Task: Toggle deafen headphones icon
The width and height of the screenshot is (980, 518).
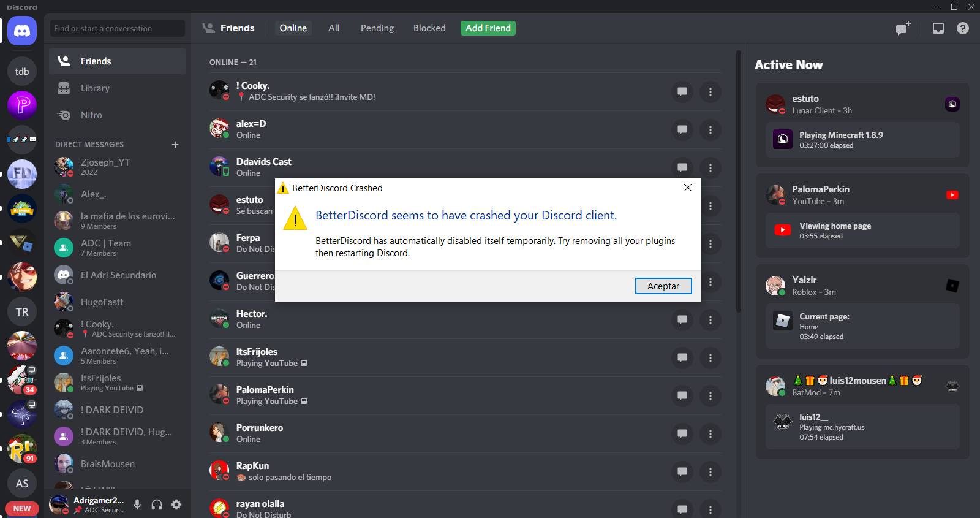Action: click(x=157, y=505)
